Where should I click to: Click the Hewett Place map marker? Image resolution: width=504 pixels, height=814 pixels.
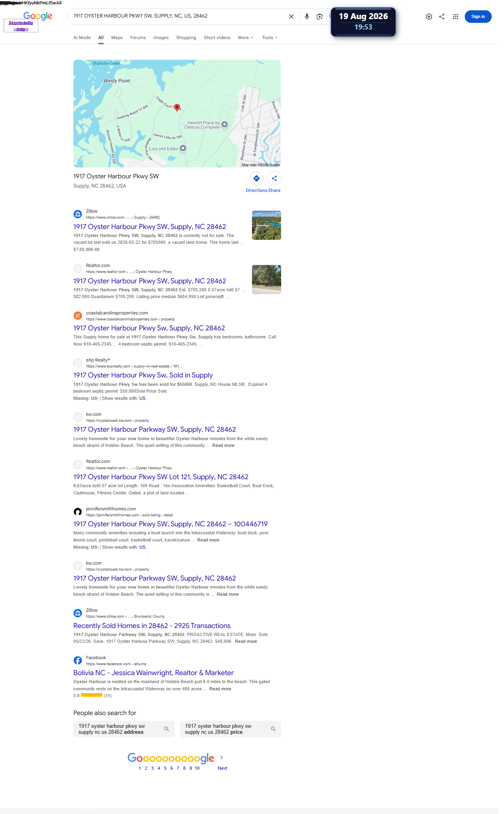224,124
